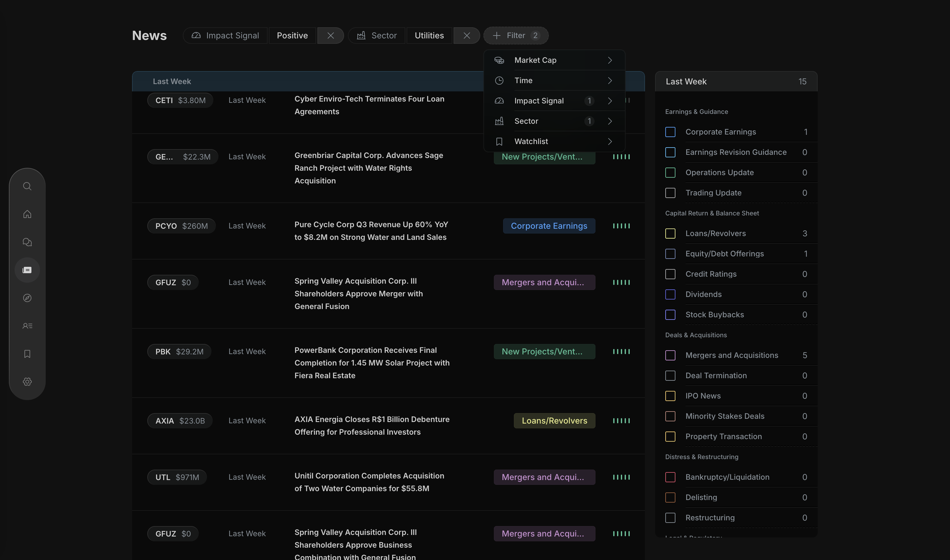Open the Utilities value dropdown
This screenshot has width=950, height=560.
[429, 35]
